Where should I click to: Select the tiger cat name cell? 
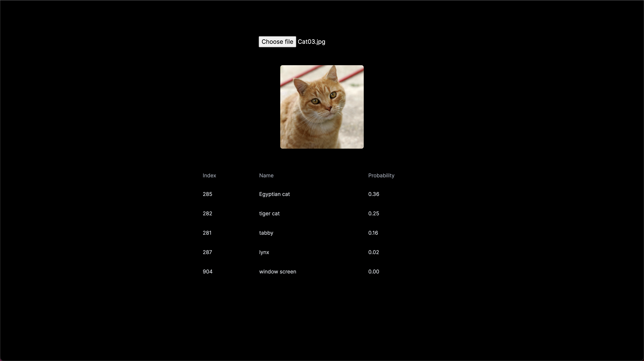coord(269,214)
